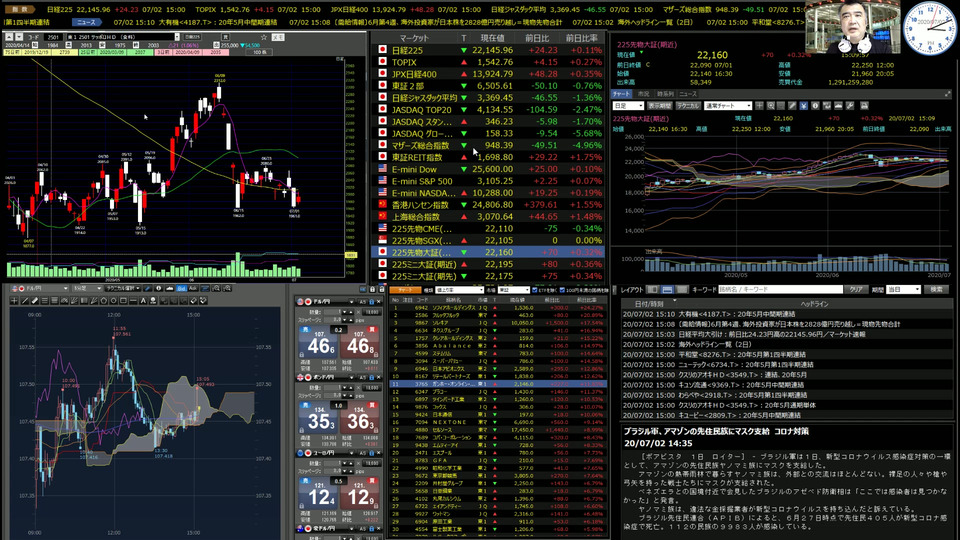
Task: Switch to the 市況 tab in futures panel
Action: click(x=643, y=94)
